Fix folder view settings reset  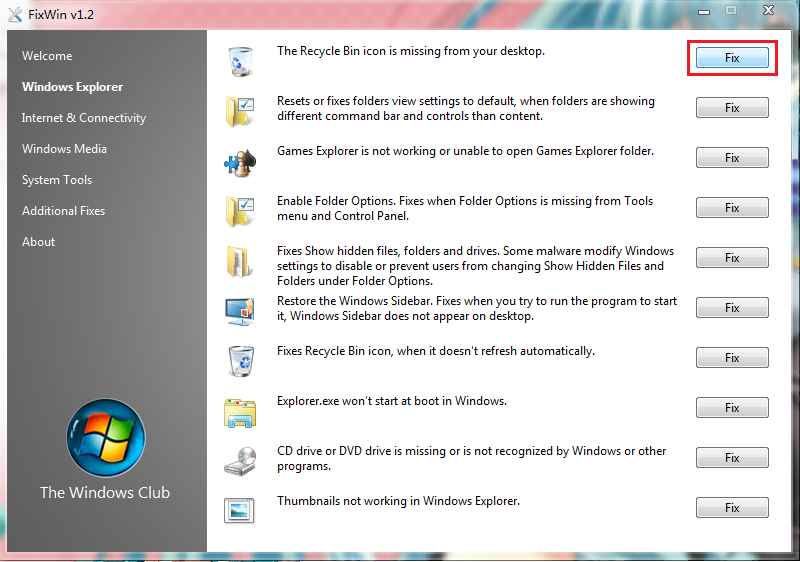pos(732,108)
